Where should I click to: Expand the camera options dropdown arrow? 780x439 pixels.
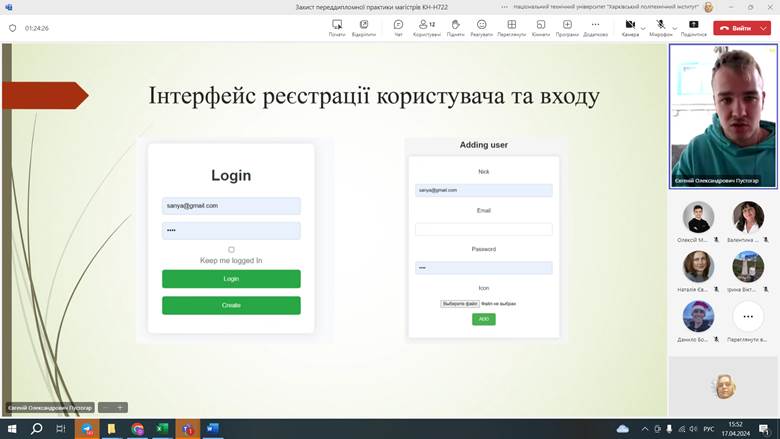click(x=643, y=28)
